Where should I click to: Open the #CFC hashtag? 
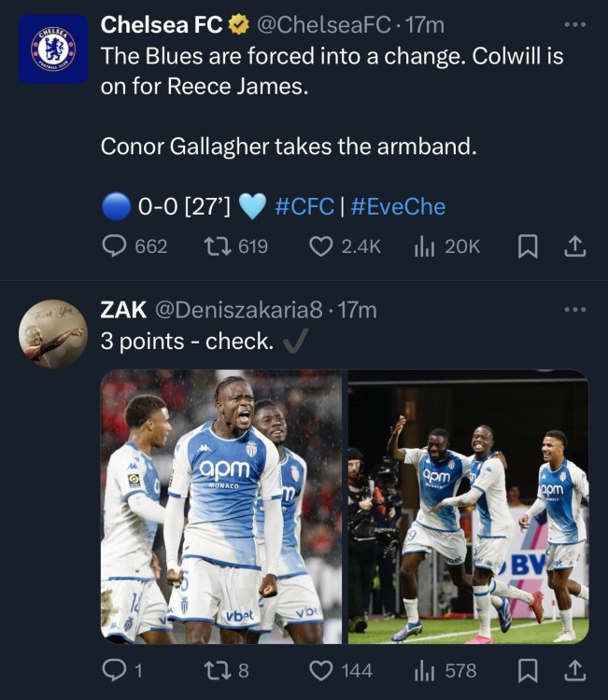[304, 206]
